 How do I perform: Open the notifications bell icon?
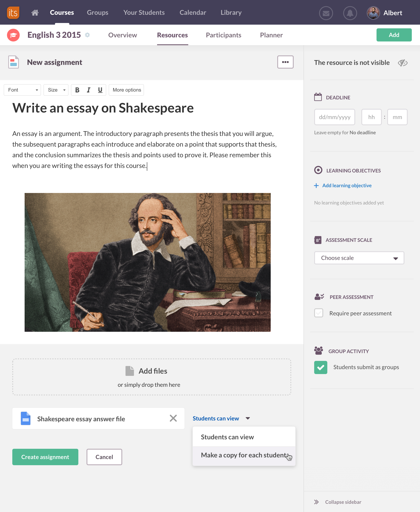350,13
